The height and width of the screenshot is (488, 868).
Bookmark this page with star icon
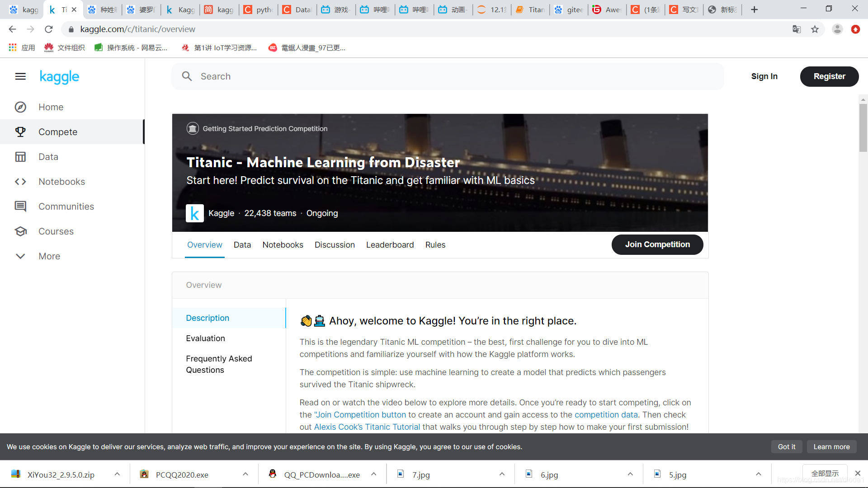click(x=815, y=29)
